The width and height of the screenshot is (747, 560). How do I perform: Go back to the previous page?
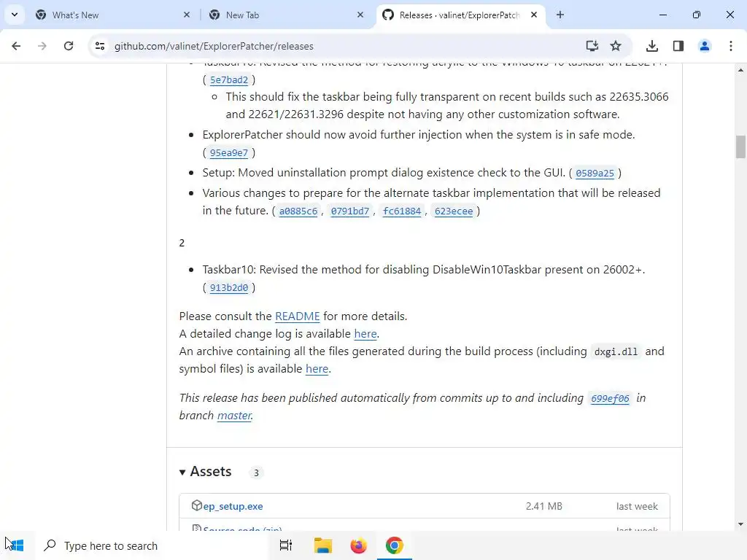point(16,46)
